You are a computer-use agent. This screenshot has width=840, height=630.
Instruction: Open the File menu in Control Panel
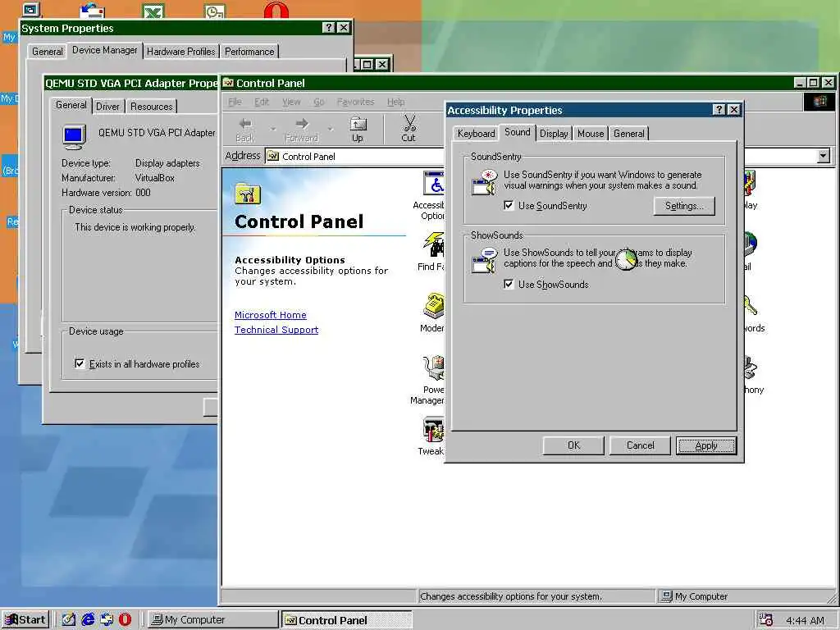point(235,102)
